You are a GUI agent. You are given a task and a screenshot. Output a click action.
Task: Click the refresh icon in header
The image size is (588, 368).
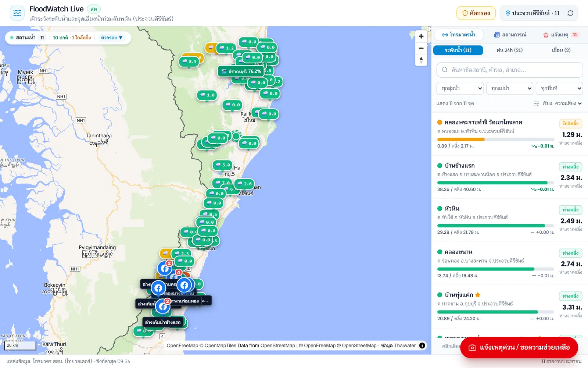[x=570, y=13]
